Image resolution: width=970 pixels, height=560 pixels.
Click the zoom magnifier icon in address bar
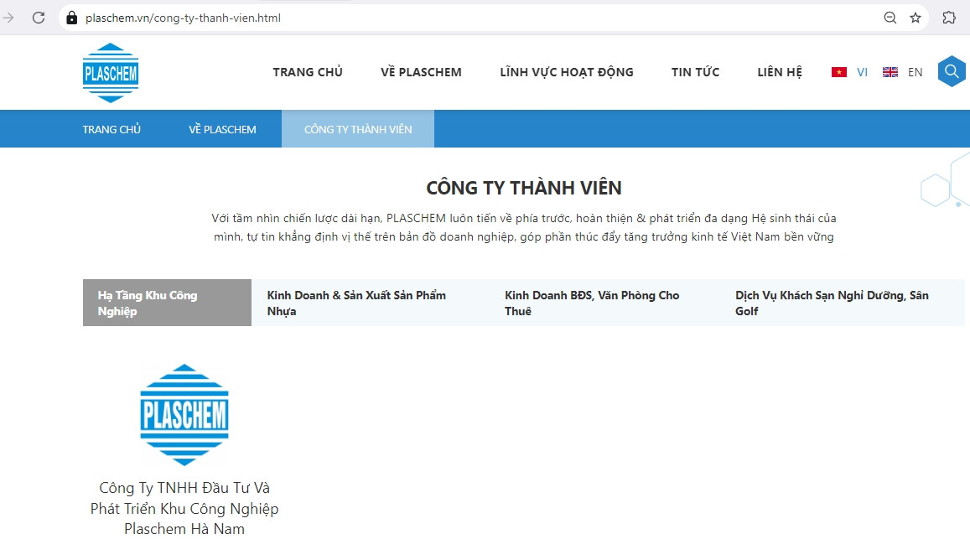890,18
